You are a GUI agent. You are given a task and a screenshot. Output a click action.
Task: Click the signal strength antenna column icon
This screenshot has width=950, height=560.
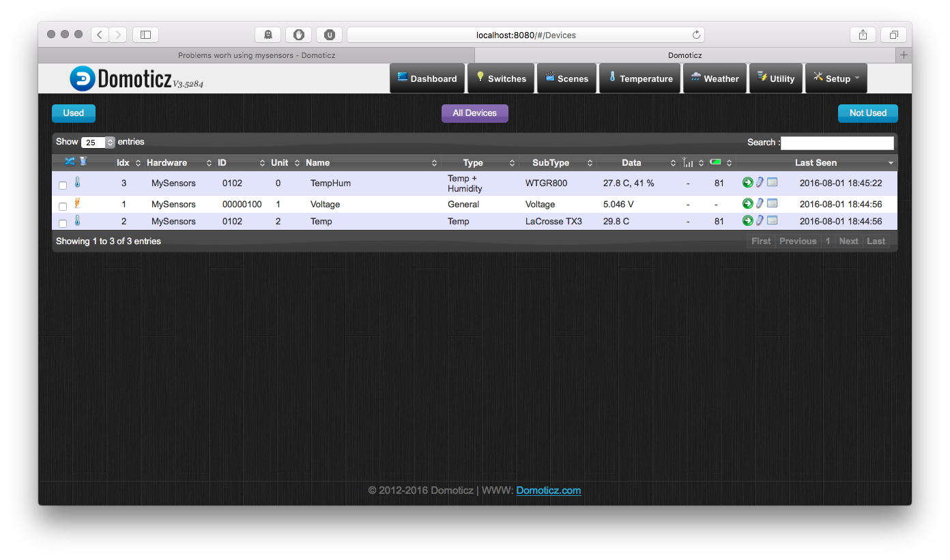(688, 162)
